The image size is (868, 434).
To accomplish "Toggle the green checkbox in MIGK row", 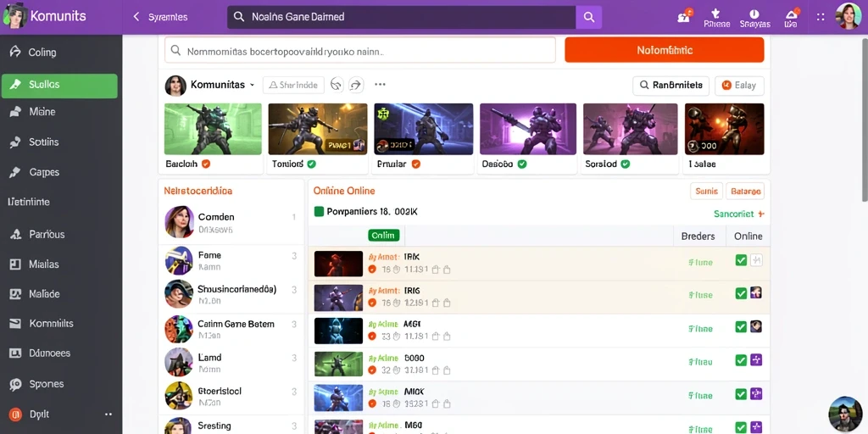I will point(741,394).
